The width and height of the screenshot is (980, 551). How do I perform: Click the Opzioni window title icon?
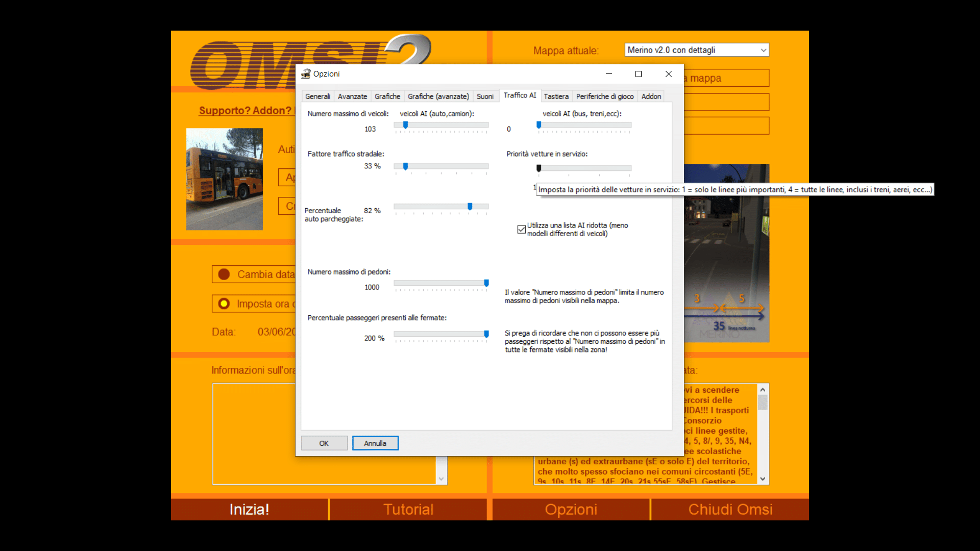(306, 74)
